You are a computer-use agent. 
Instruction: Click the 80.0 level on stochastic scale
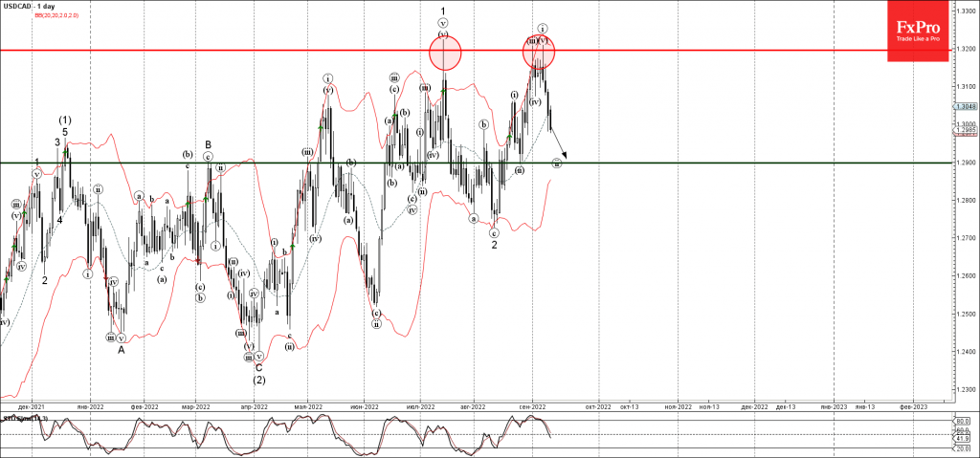coord(964,420)
